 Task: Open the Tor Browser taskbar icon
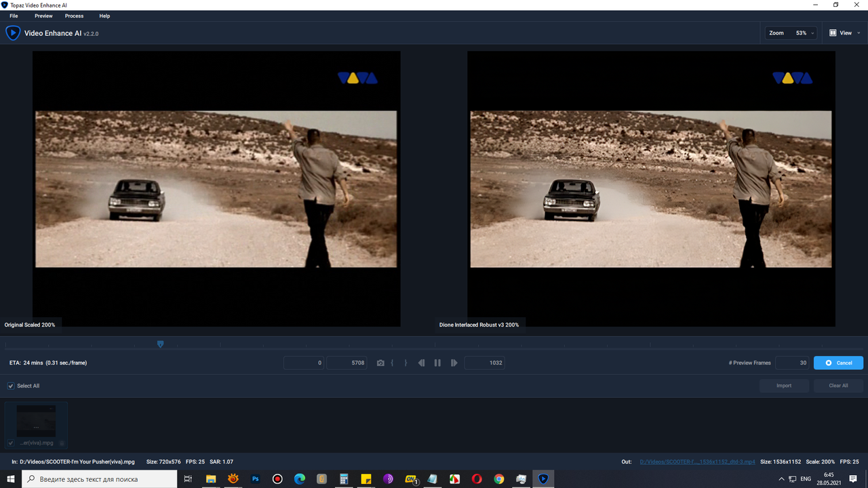tap(388, 479)
